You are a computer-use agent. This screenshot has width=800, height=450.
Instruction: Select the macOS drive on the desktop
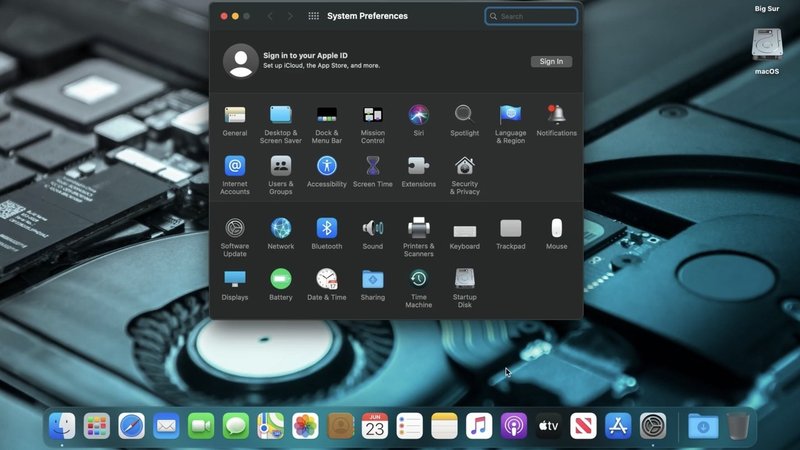point(767,51)
